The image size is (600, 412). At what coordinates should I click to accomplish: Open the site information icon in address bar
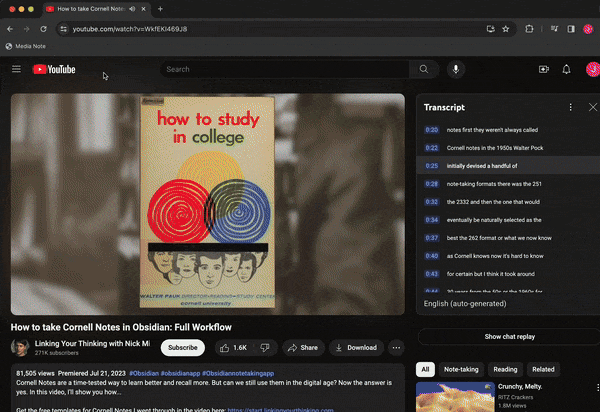coord(64,29)
